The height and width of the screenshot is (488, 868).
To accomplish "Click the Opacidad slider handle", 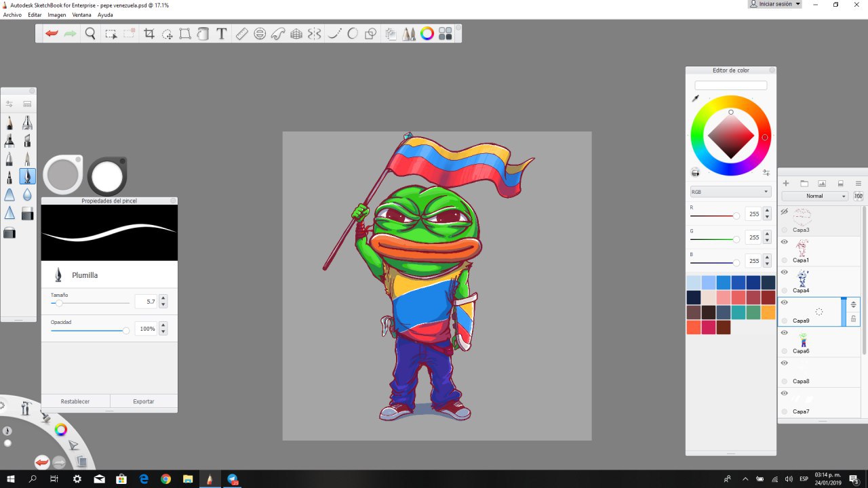I will click(x=125, y=331).
